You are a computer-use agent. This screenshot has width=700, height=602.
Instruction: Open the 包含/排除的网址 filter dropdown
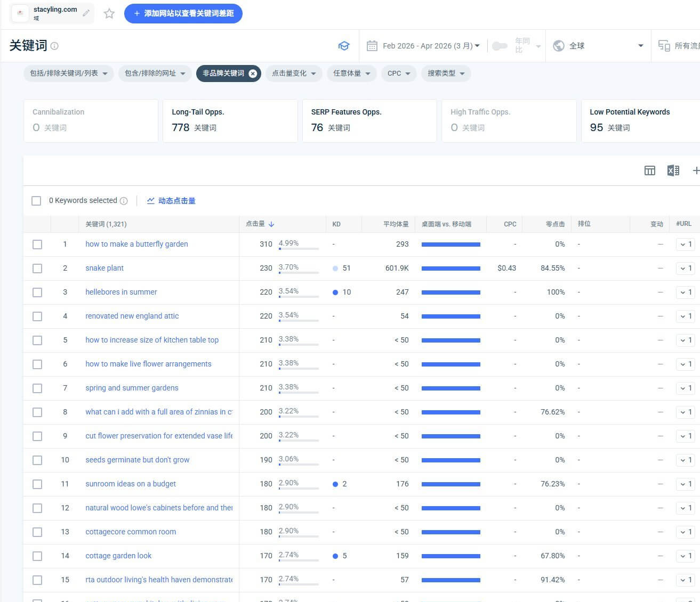[x=155, y=74]
